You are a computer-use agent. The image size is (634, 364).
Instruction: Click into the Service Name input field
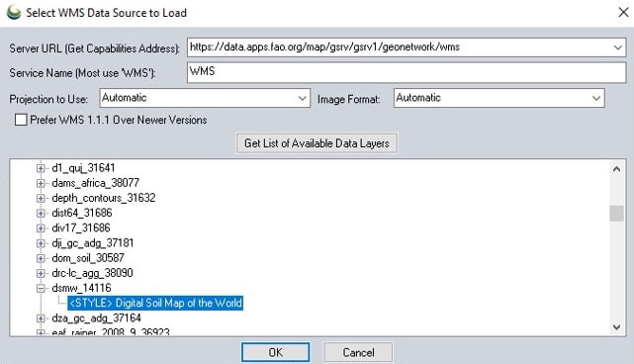pyautogui.click(x=407, y=72)
